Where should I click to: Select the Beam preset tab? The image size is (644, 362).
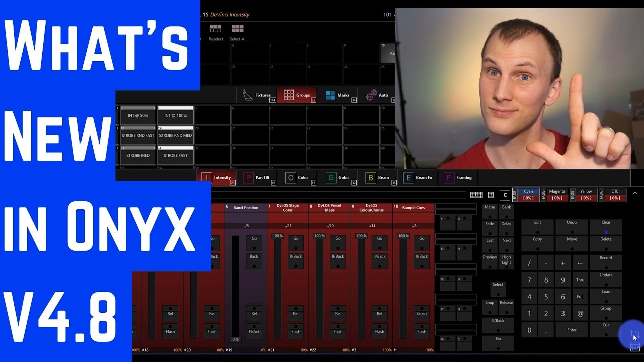(x=377, y=177)
